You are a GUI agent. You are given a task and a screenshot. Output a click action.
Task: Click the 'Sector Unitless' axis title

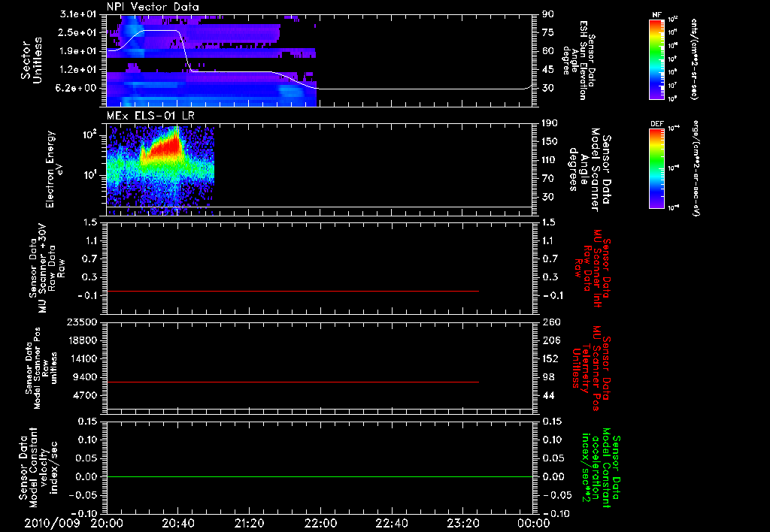pos(32,60)
